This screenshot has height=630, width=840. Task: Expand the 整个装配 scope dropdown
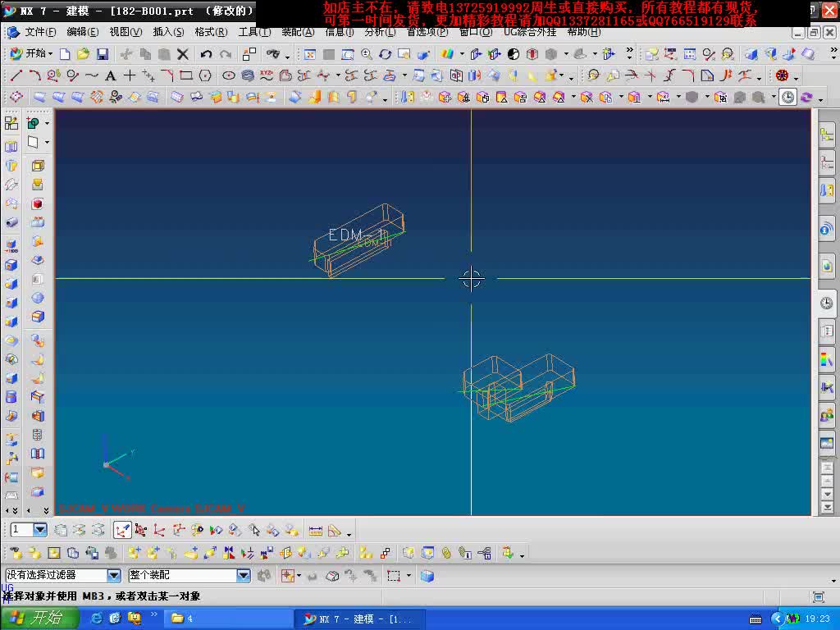coord(243,575)
